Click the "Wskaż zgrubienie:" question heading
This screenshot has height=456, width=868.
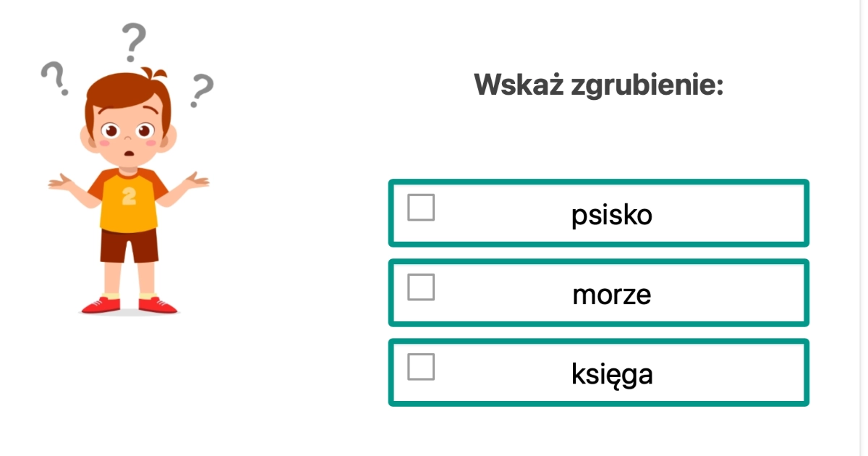(599, 85)
